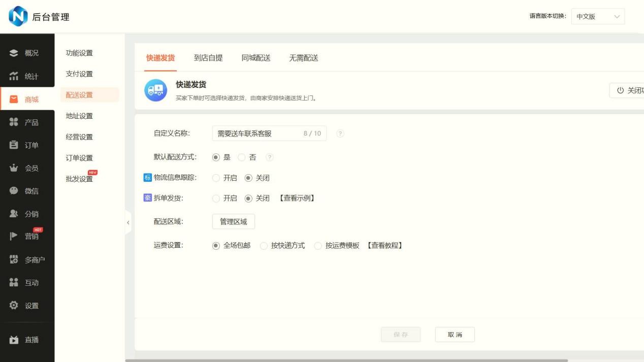Select 否 for 默认配送方式

tap(242, 157)
